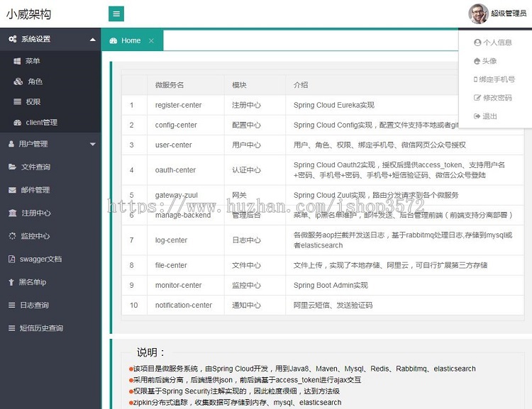This screenshot has height=409, width=532.
Task: Click the 绑定手机号 phone icon
Action: coord(476,79)
